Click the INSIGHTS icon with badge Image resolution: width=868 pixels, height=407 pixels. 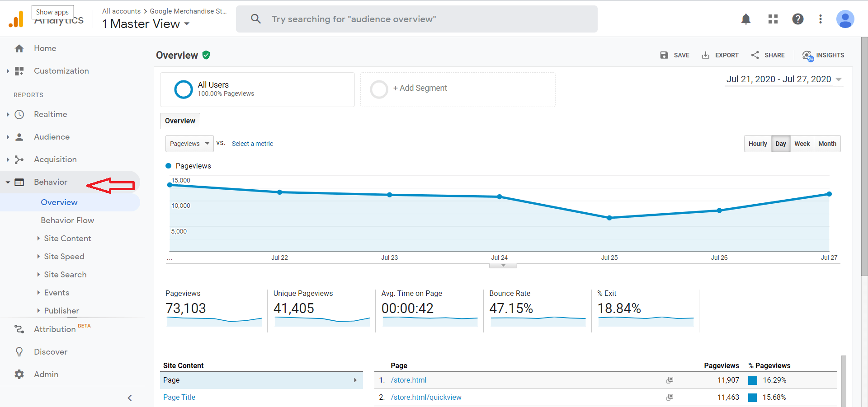coord(808,56)
